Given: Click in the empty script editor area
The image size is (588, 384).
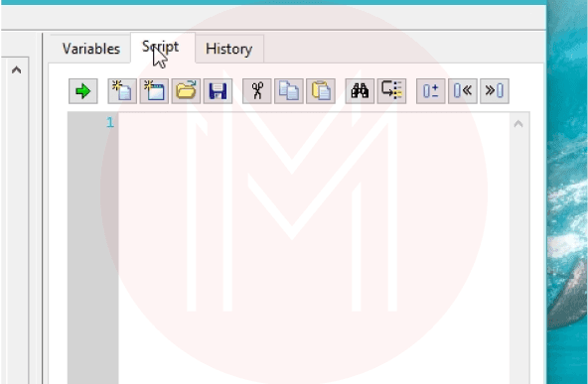Looking at the screenshot, I should pos(314,247).
